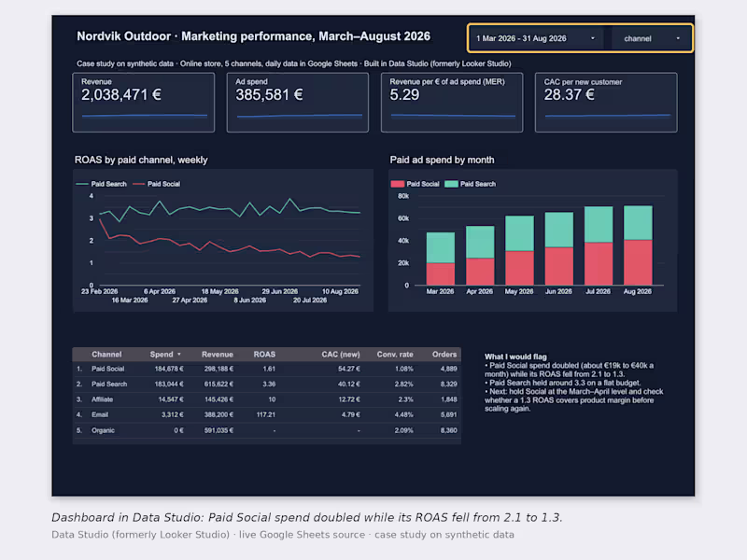Viewport: 747px width, 560px height.
Task: Sort table by Orders column header
Action: point(444,355)
